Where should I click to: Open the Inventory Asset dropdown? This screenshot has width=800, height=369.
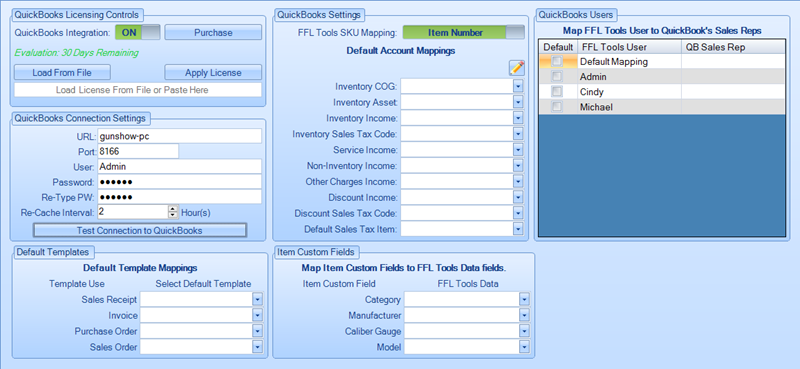(518, 102)
